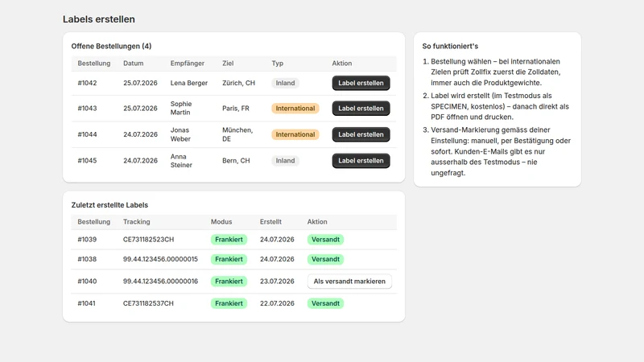Click order #1040 in recent labels
Image resolution: width=644 pixels, height=362 pixels.
click(87, 282)
